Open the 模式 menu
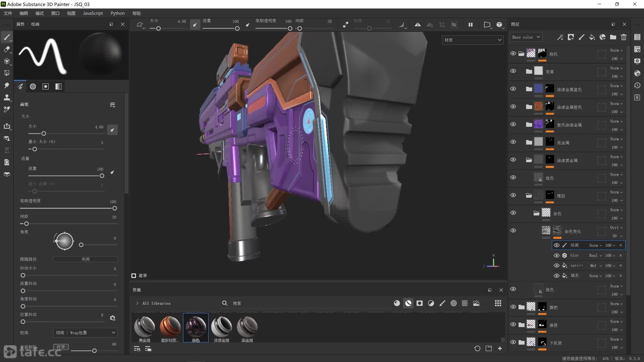The height and width of the screenshot is (362, 644). coord(40,13)
